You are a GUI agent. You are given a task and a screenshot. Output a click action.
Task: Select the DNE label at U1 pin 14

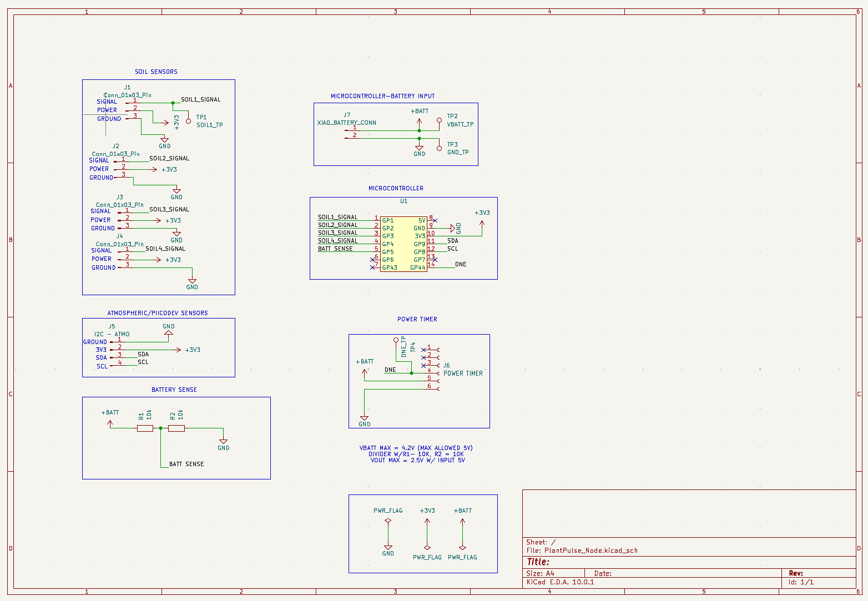pos(461,264)
